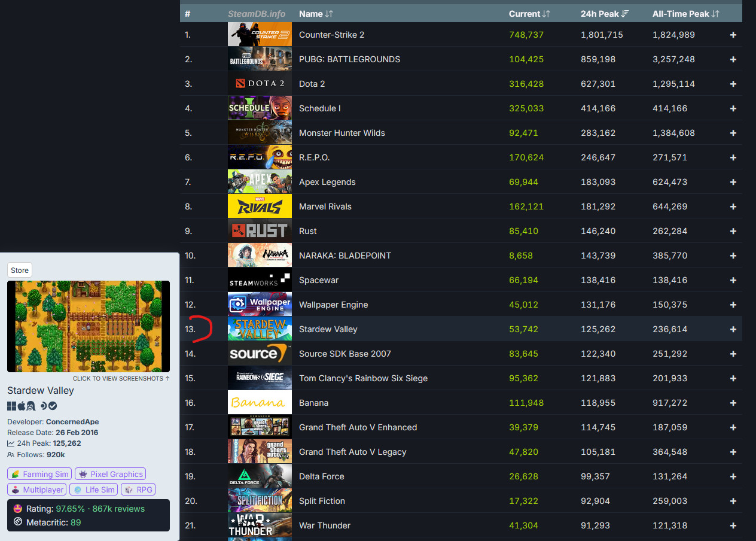756x541 pixels.
Task: Click the '97.65%' rating value
Action: pos(70,509)
